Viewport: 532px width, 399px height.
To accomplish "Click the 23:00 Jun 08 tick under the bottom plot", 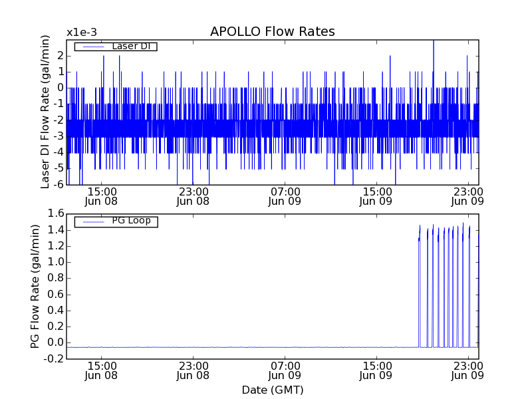I will tap(194, 370).
